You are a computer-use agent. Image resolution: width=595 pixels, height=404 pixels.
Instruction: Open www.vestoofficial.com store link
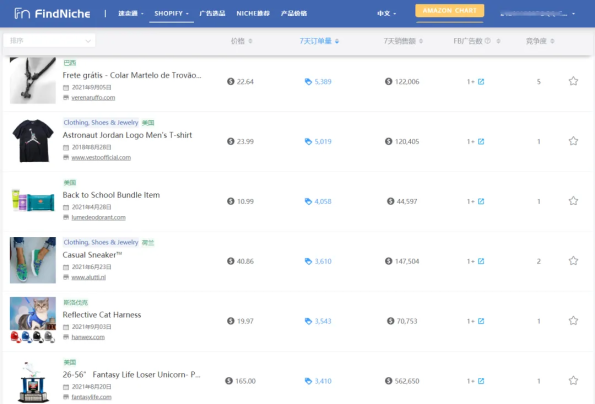coord(101,157)
